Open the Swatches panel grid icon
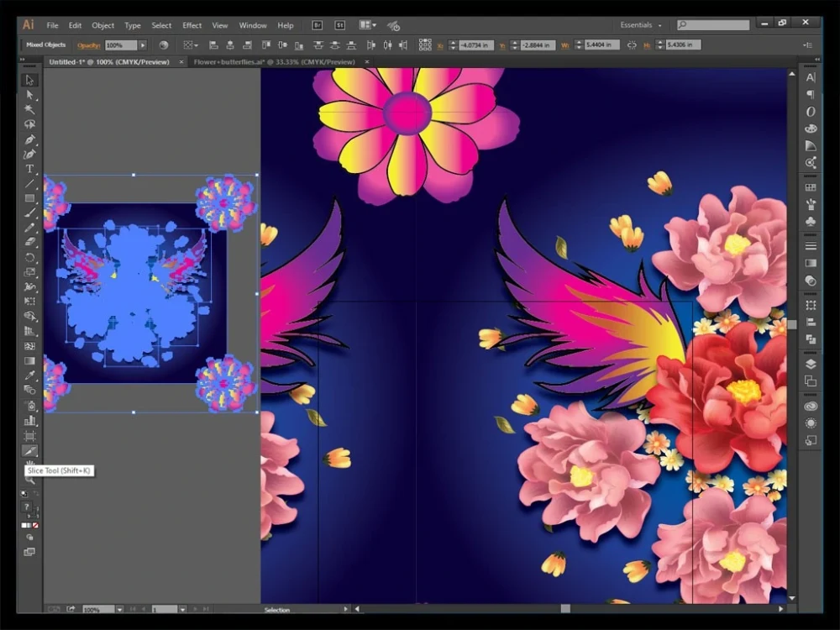 click(x=811, y=187)
